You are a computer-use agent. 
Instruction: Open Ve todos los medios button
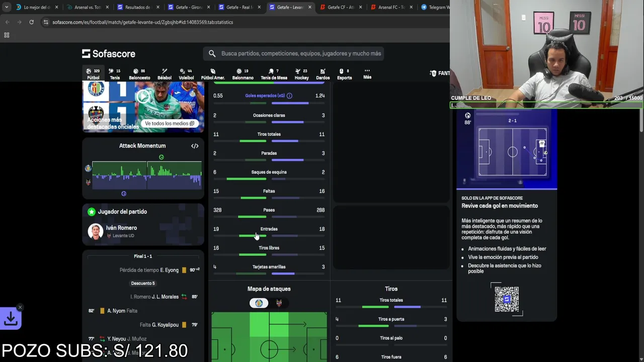click(x=170, y=123)
